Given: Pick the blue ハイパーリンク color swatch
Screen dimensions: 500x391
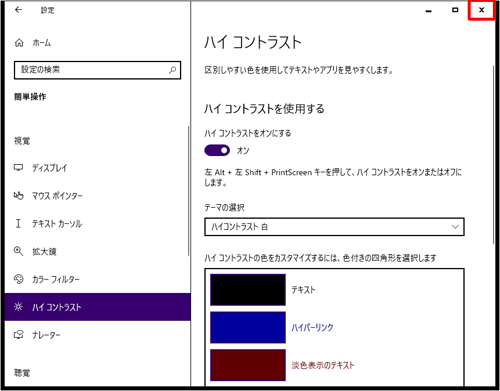Looking at the screenshot, I should click(248, 327).
